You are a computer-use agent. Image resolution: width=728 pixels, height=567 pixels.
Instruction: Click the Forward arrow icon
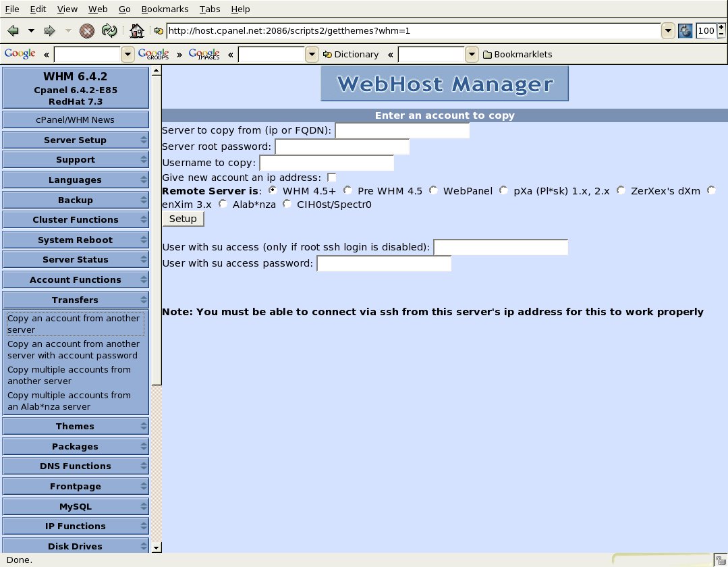(49, 30)
